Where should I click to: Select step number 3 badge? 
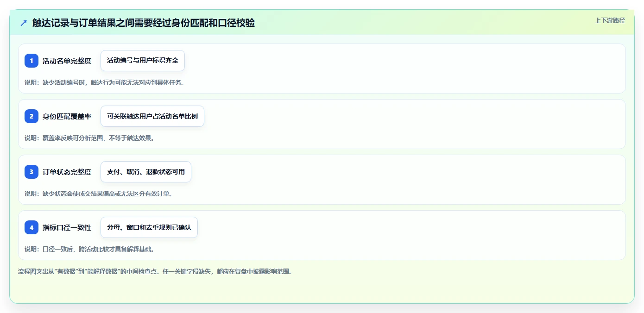tap(32, 172)
